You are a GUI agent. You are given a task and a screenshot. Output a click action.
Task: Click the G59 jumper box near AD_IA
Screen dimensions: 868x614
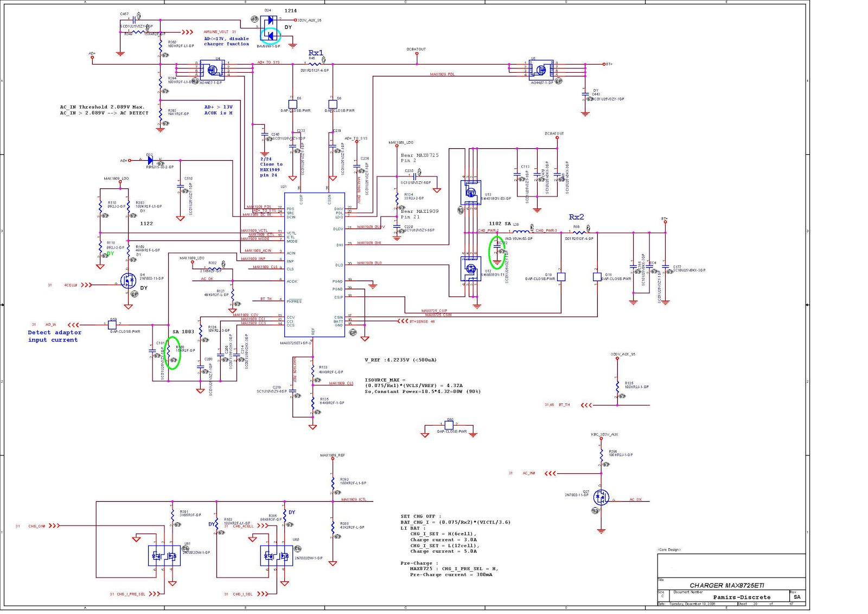click(x=112, y=325)
